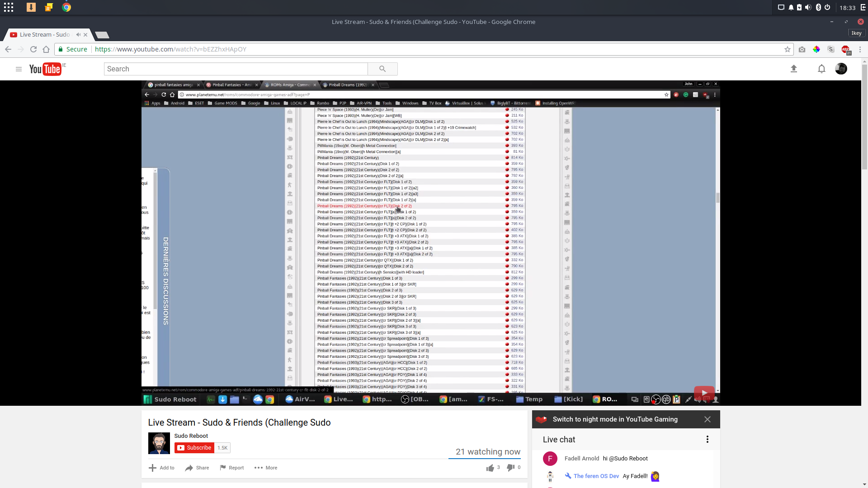Click the video title text
Screen dimensions: 868x488
coord(239,422)
